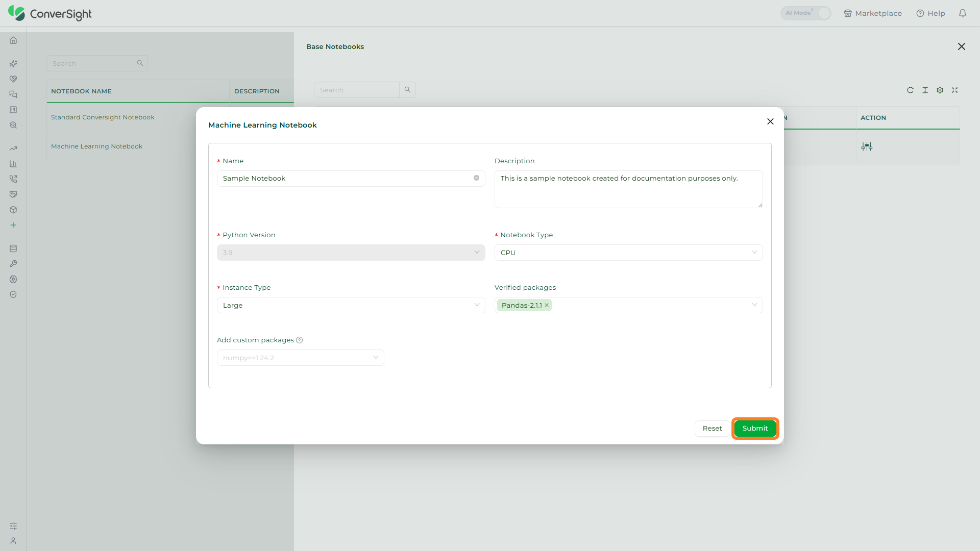Viewport: 980px width, 551px height.
Task: Open the sparkle AI icon in sidebar
Action: tap(13, 64)
